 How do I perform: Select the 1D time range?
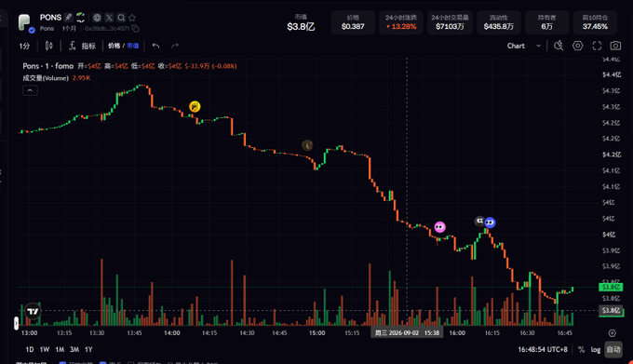pyautogui.click(x=30, y=349)
